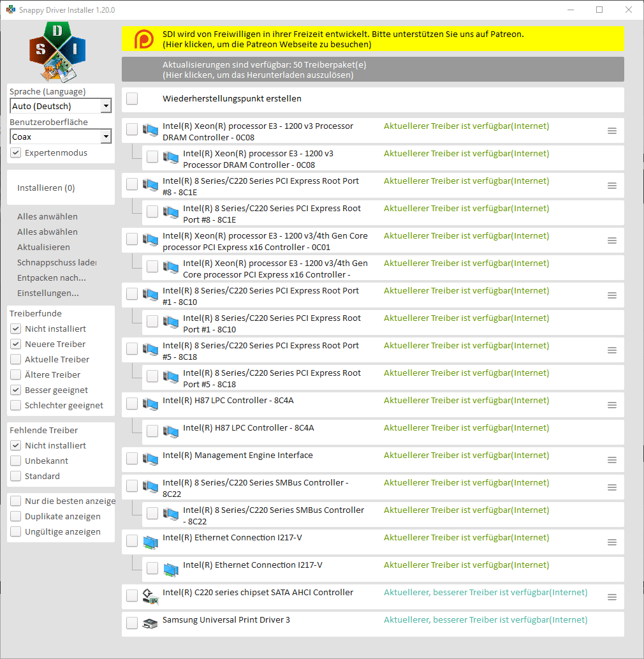Check the Unbekannt missing drivers filter
The width and height of the screenshot is (644, 659).
click(15, 461)
